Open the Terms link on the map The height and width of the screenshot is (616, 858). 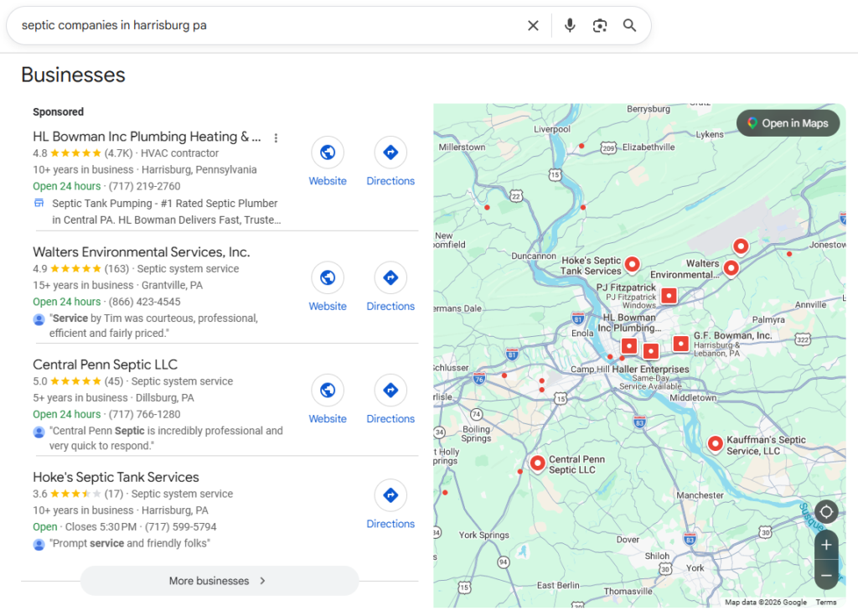coord(826,602)
